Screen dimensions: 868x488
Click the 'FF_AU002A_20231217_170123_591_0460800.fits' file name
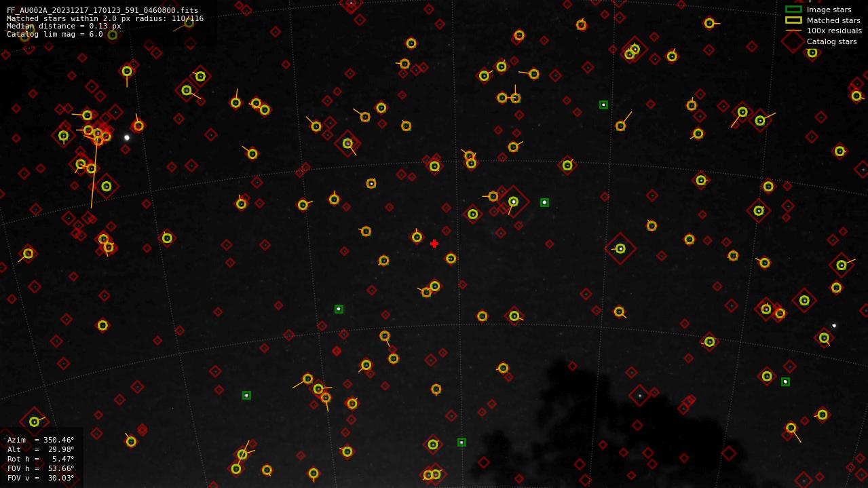(x=102, y=10)
